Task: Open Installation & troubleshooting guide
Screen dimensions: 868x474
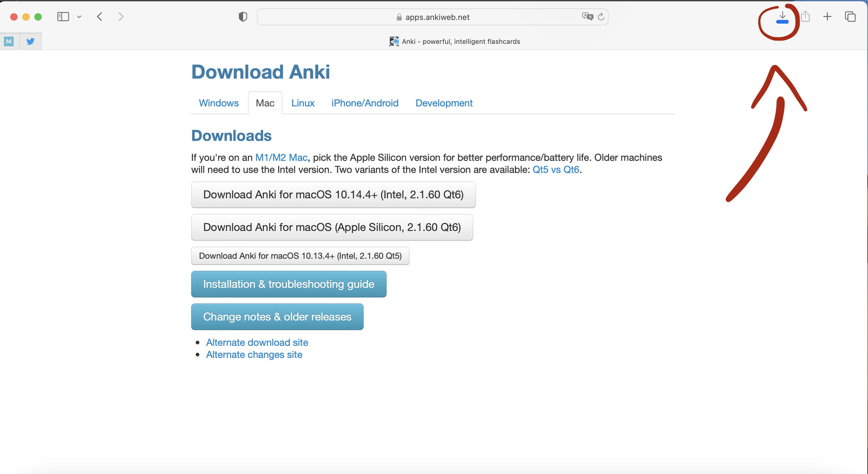Action: [x=289, y=284]
